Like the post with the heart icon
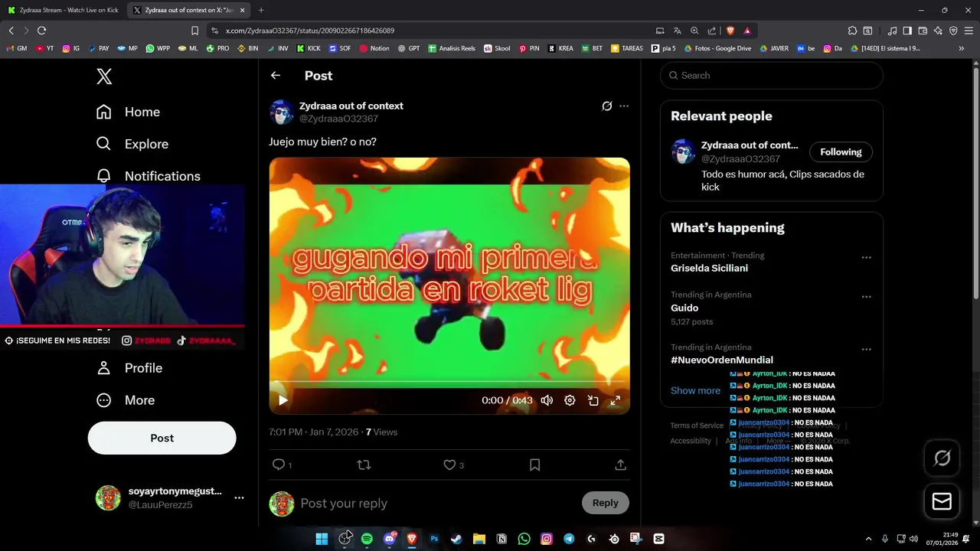The width and height of the screenshot is (980, 551). pos(449,465)
